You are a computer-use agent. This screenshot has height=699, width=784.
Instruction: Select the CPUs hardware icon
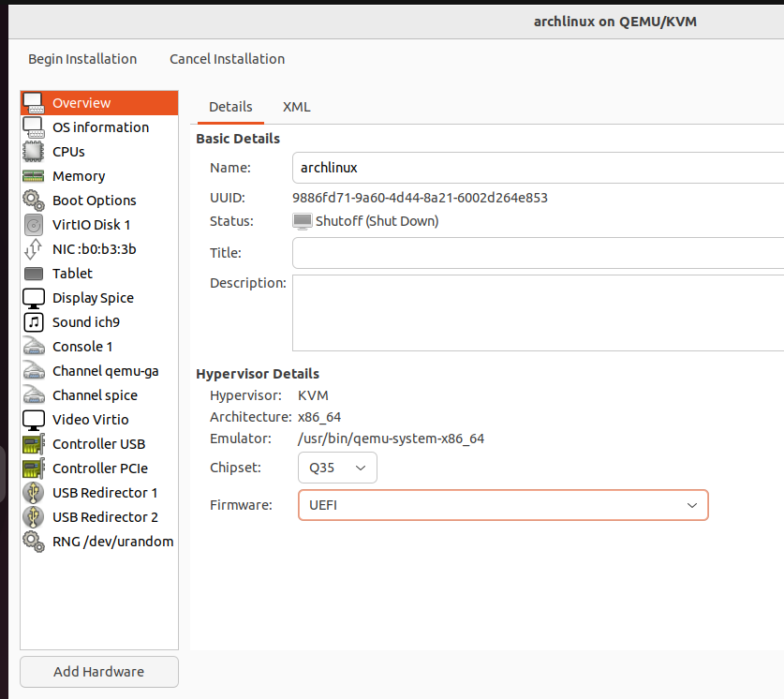point(33,151)
